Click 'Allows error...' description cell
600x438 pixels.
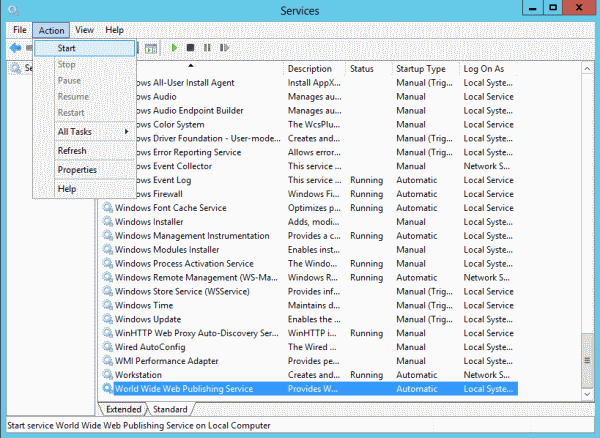(314, 152)
